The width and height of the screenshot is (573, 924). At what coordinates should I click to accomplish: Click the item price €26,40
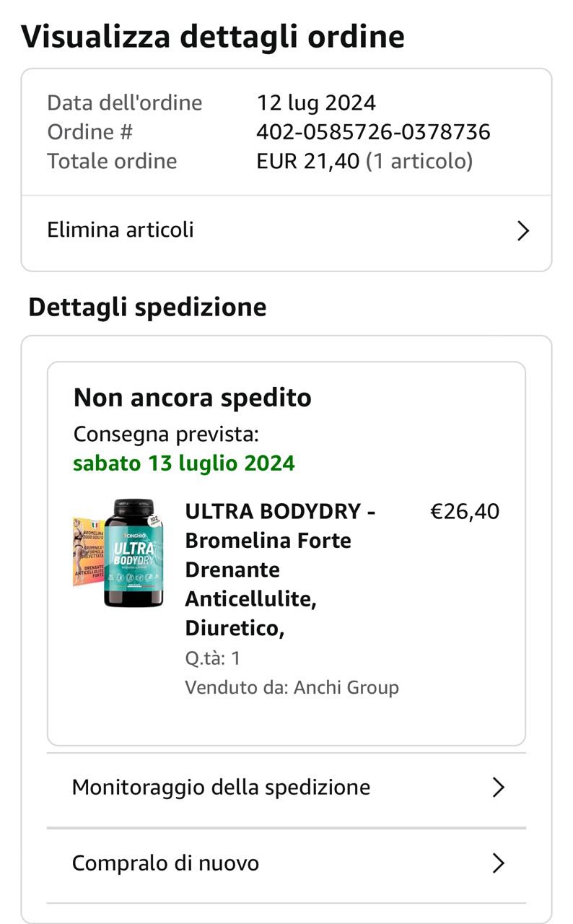[x=465, y=512]
